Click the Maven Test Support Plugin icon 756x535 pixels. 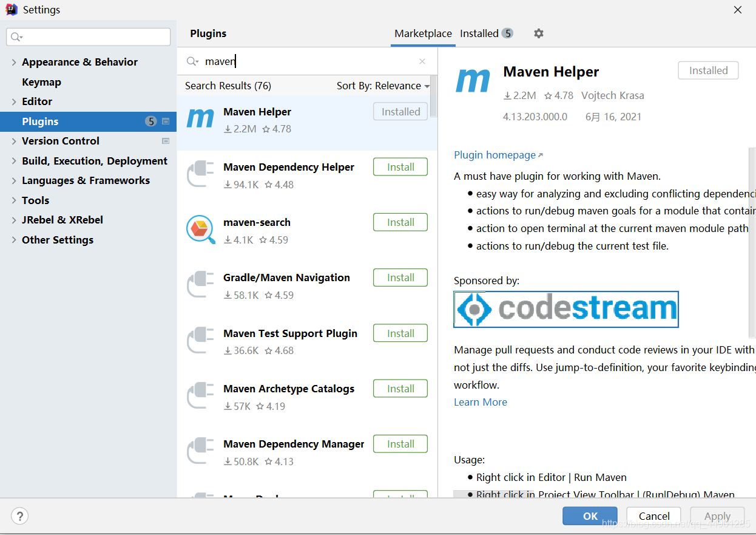pos(200,339)
